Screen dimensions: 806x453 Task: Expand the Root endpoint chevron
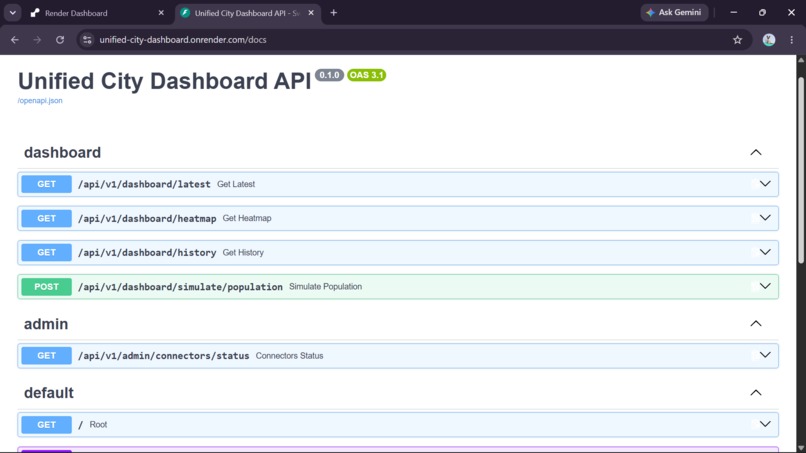(765, 424)
